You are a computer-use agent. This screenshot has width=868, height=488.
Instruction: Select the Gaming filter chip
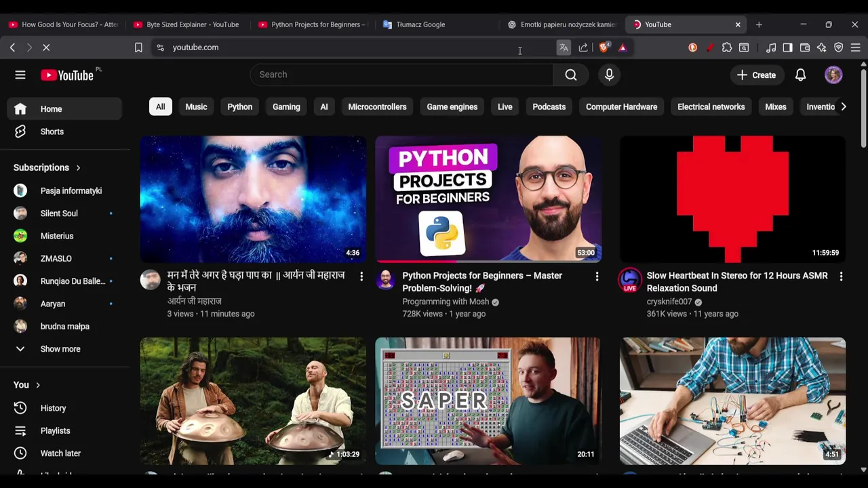(286, 106)
